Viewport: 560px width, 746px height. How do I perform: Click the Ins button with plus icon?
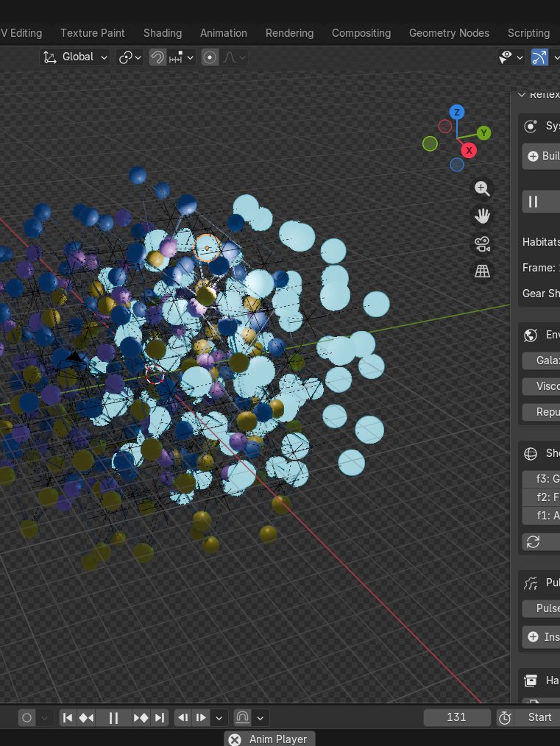(x=542, y=637)
